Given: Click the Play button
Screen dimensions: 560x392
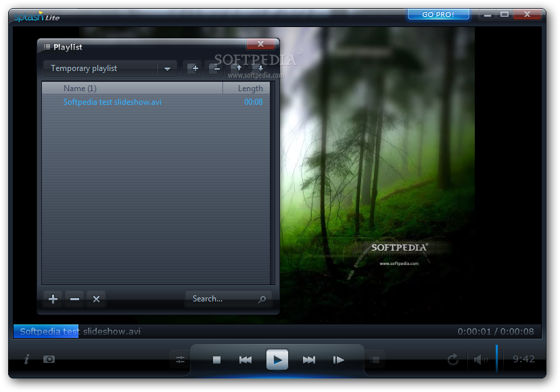Looking at the screenshot, I should pyautogui.click(x=277, y=360).
